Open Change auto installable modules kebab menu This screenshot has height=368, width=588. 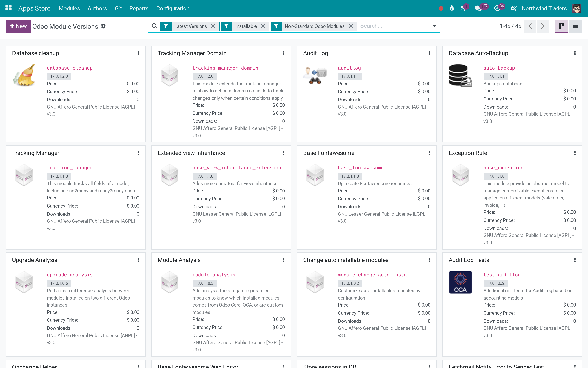coord(429,260)
